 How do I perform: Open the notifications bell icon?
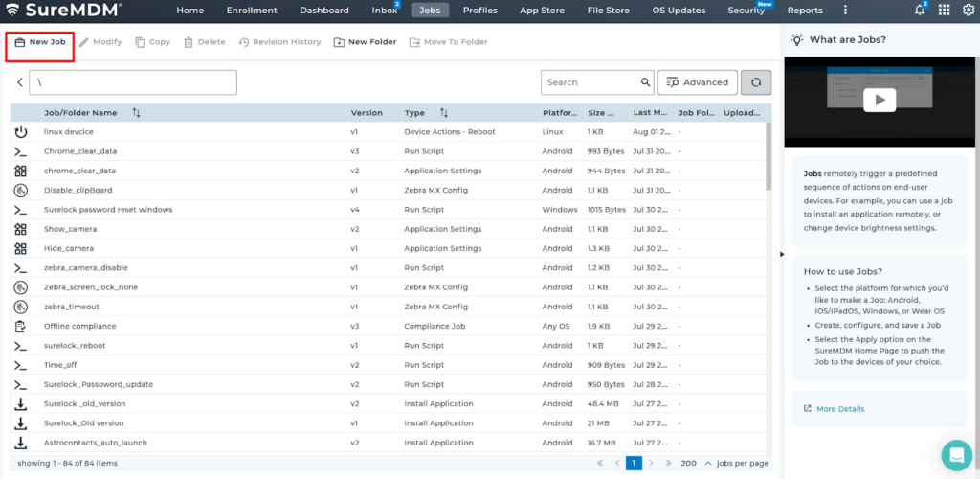click(920, 11)
